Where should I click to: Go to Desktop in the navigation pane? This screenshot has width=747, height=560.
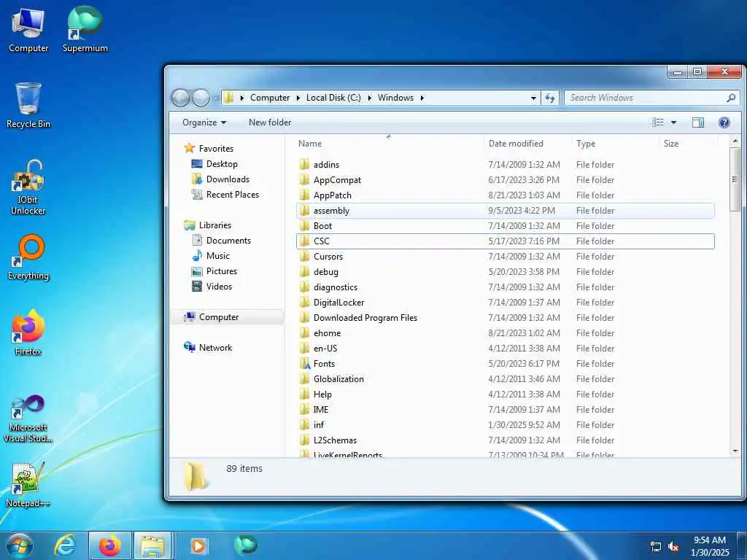tap(222, 164)
